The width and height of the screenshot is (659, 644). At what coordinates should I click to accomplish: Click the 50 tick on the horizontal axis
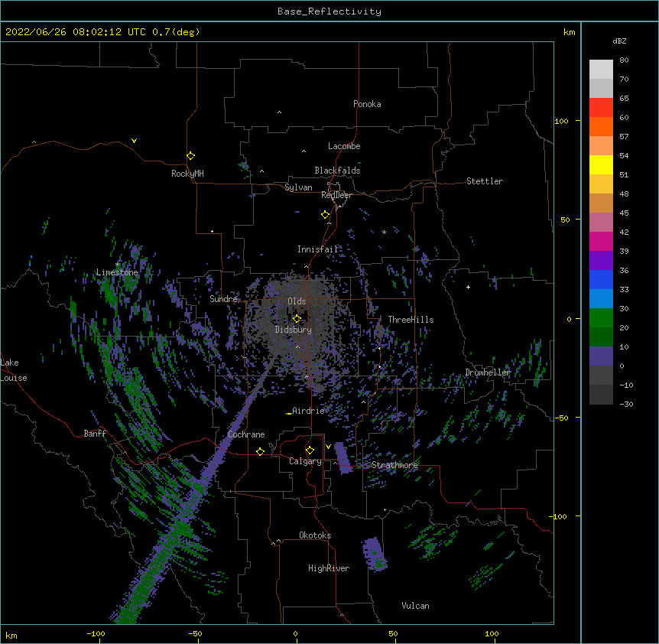point(393,633)
